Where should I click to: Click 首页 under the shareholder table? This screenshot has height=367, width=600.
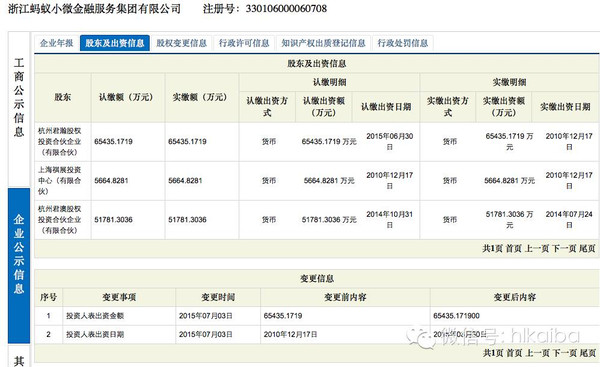[514, 249]
